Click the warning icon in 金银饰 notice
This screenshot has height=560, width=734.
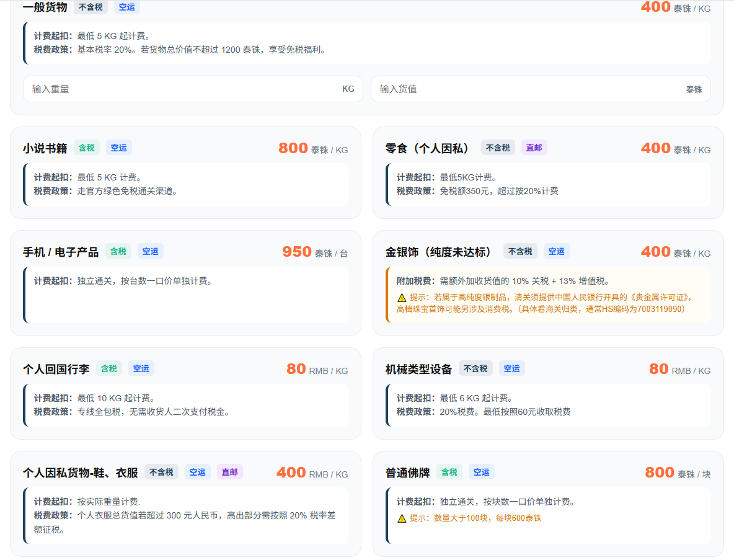(x=402, y=297)
